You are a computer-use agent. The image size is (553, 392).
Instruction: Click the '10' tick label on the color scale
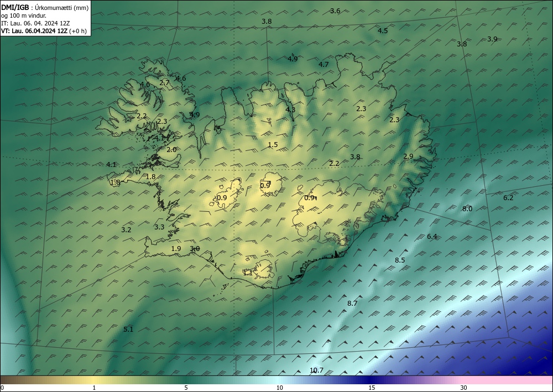click(x=280, y=388)
